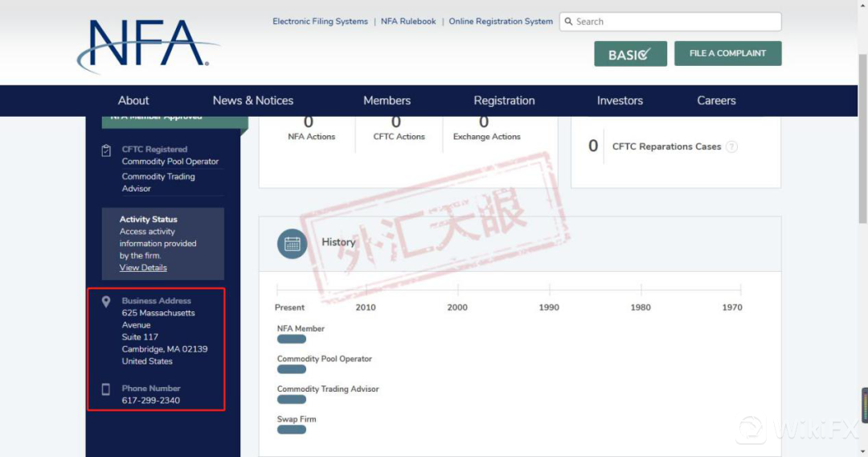The height and width of the screenshot is (457, 868).
Task: Click the 1990 timeline label
Action: point(549,307)
